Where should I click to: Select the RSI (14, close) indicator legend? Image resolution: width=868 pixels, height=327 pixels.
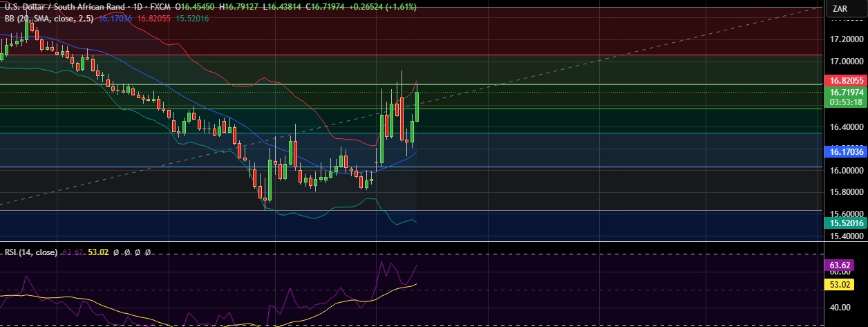point(31,252)
